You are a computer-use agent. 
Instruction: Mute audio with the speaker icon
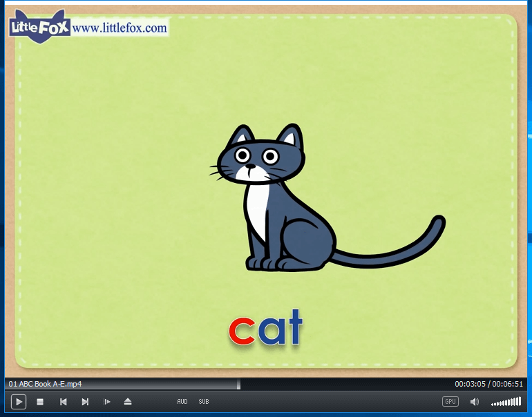(475, 402)
